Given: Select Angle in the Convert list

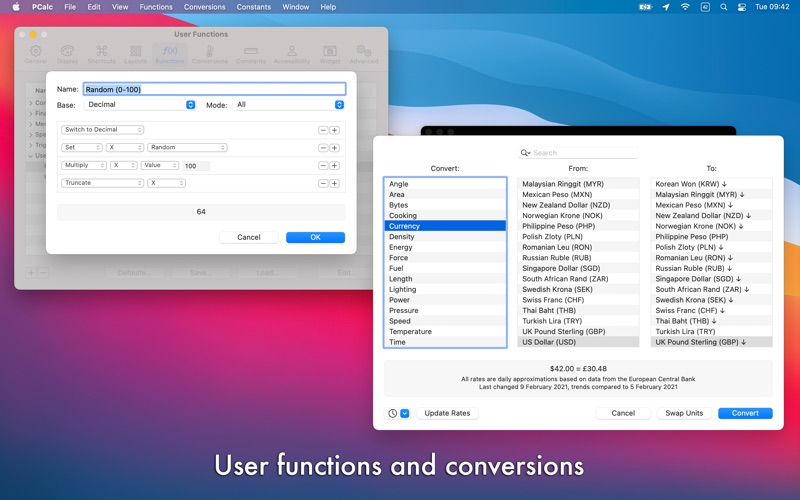Looking at the screenshot, I should pos(445,184).
